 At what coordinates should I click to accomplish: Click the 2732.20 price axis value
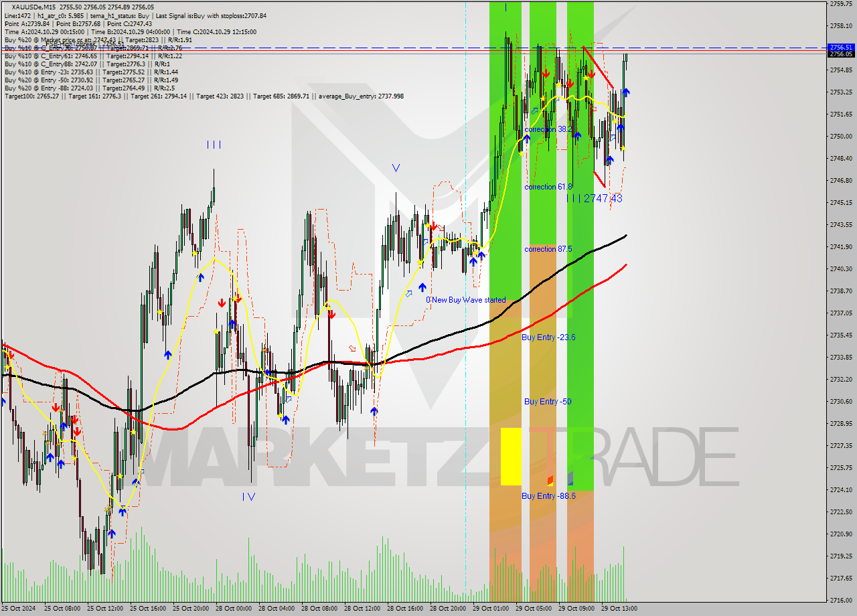[x=841, y=379]
